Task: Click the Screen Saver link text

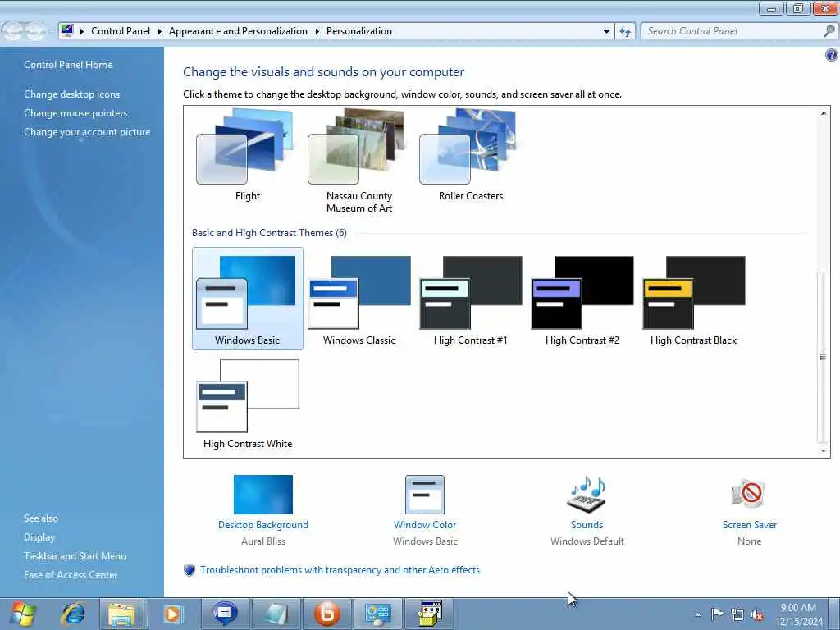Action: tap(750, 525)
